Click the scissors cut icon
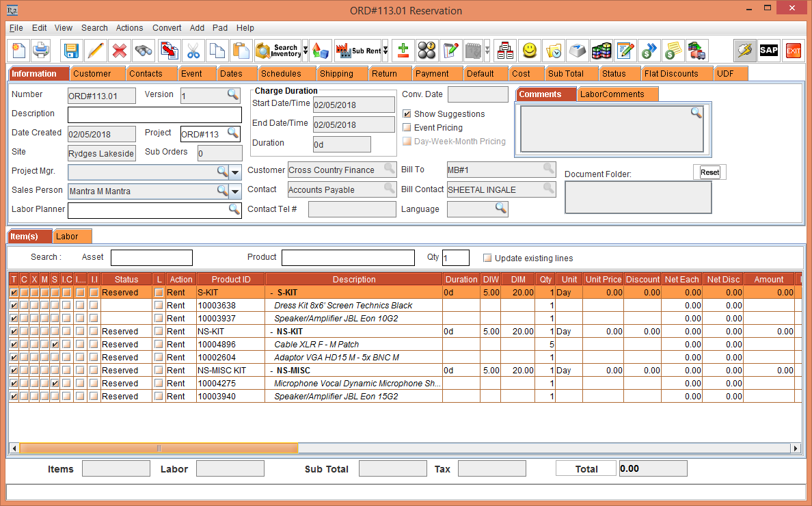 pyautogui.click(x=193, y=51)
